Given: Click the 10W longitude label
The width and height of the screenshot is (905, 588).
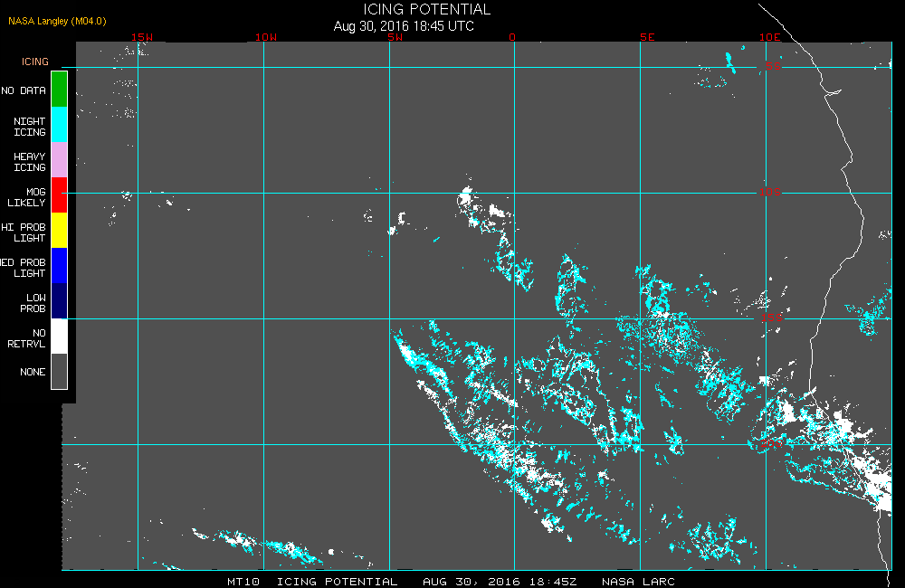Looking at the screenshot, I should pyautogui.click(x=266, y=37).
